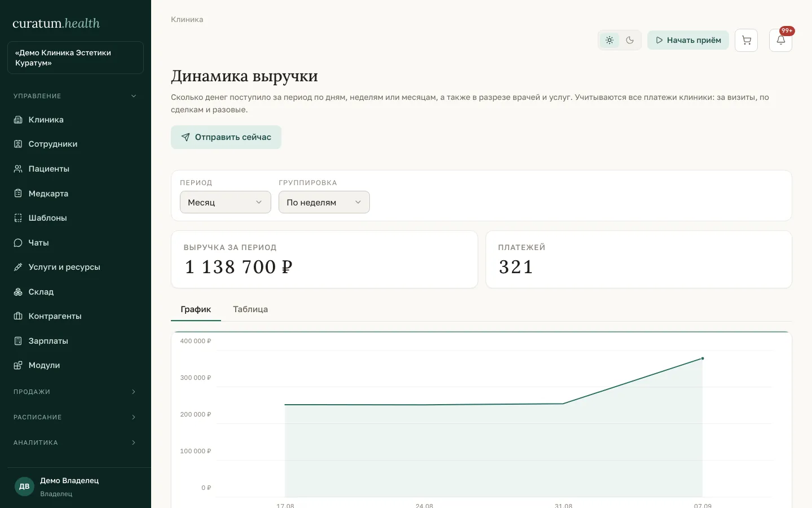The width and height of the screenshot is (812, 508).
Task: Open Модули in the sidebar menu
Action: tap(76, 365)
